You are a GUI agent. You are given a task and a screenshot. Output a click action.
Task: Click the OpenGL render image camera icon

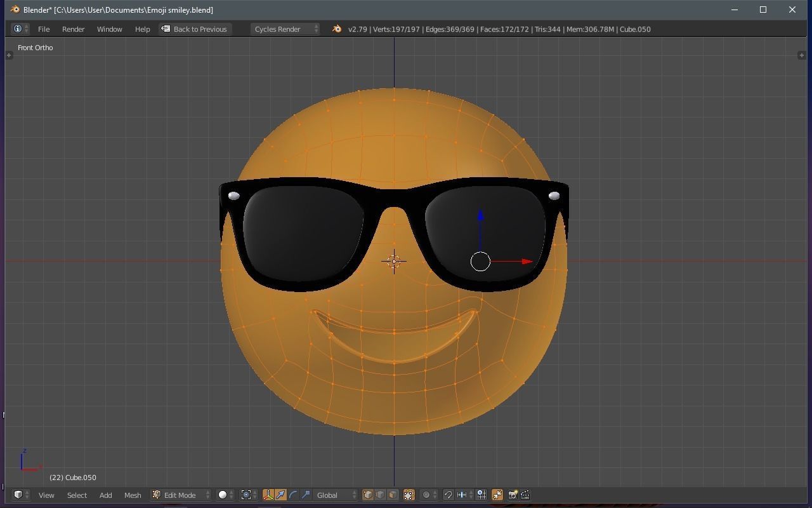pos(513,495)
